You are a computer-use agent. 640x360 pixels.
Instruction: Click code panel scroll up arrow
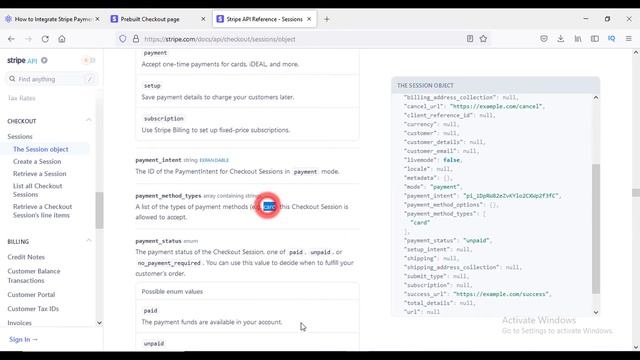point(596,98)
